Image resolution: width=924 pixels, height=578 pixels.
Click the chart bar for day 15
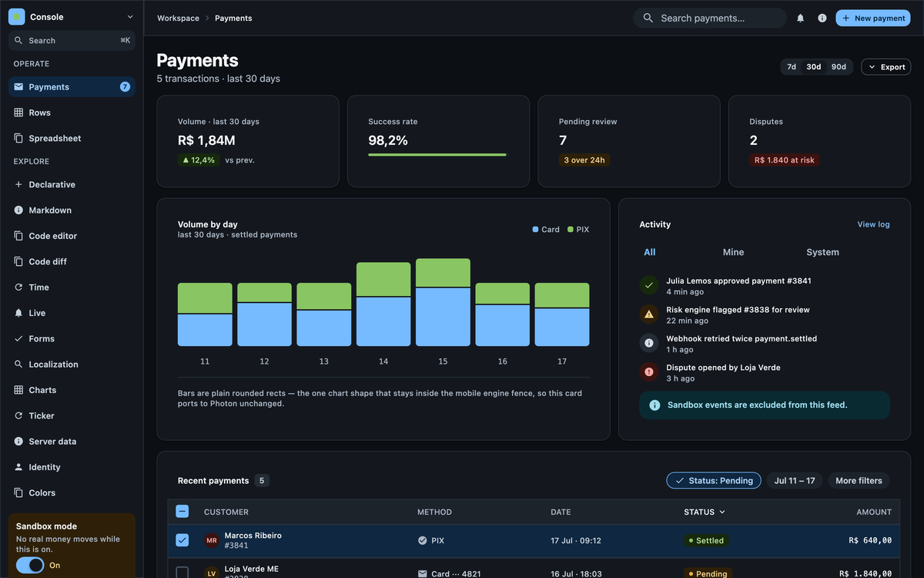[x=443, y=302]
